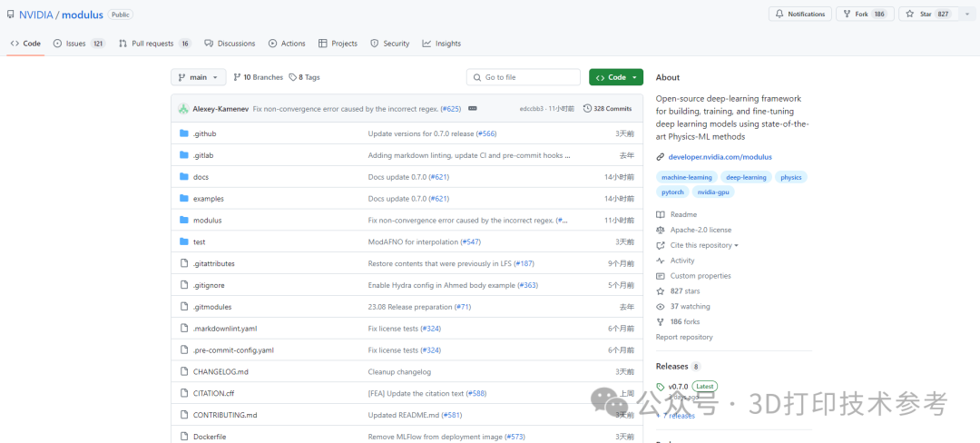Open the Issues tab
Screen dimensions: 980x443
(79, 44)
